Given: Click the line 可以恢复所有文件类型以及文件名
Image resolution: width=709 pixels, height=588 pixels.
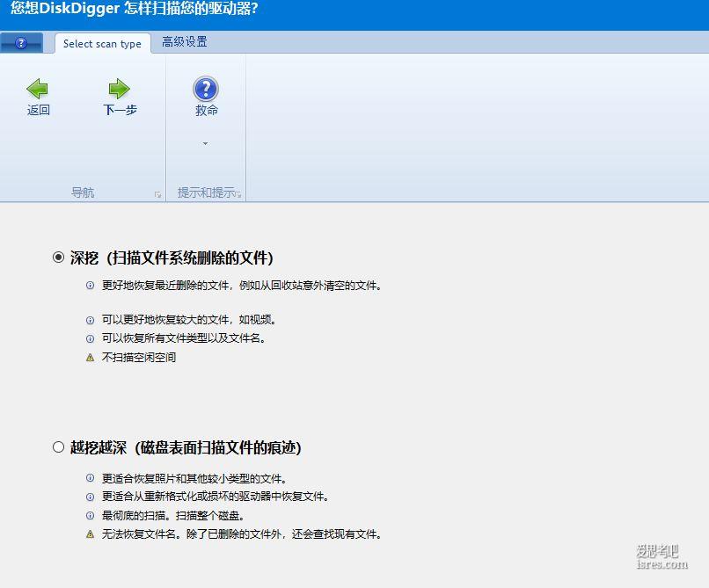Looking at the screenshot, I should click(x=184, y=338).
